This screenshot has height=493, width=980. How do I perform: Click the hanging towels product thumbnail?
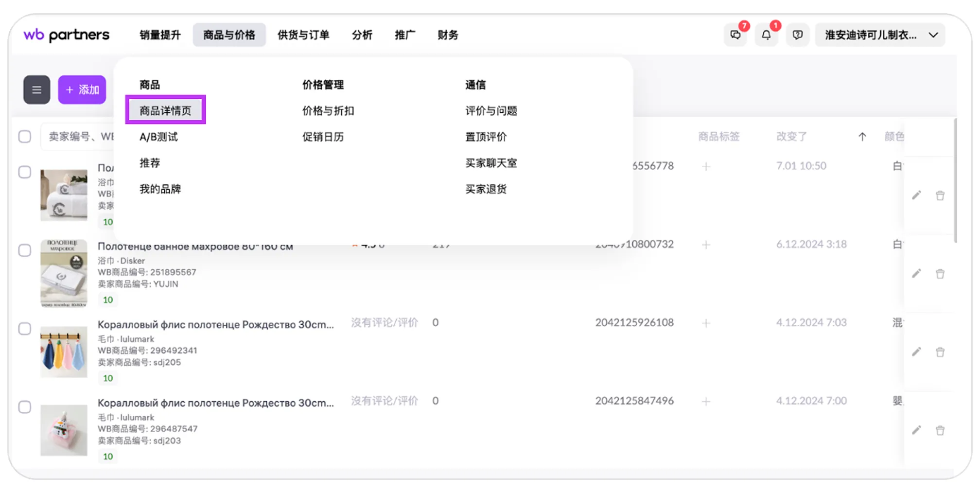click(64, 352)
